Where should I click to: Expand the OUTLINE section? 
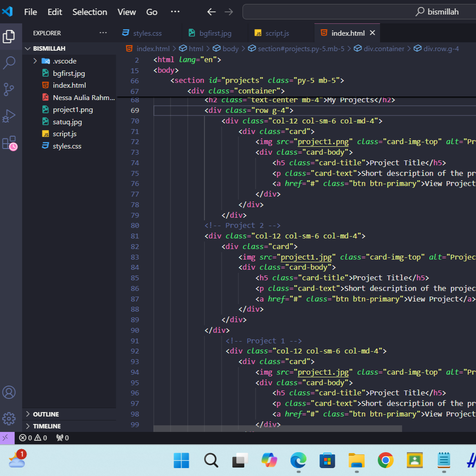[46, 414]
